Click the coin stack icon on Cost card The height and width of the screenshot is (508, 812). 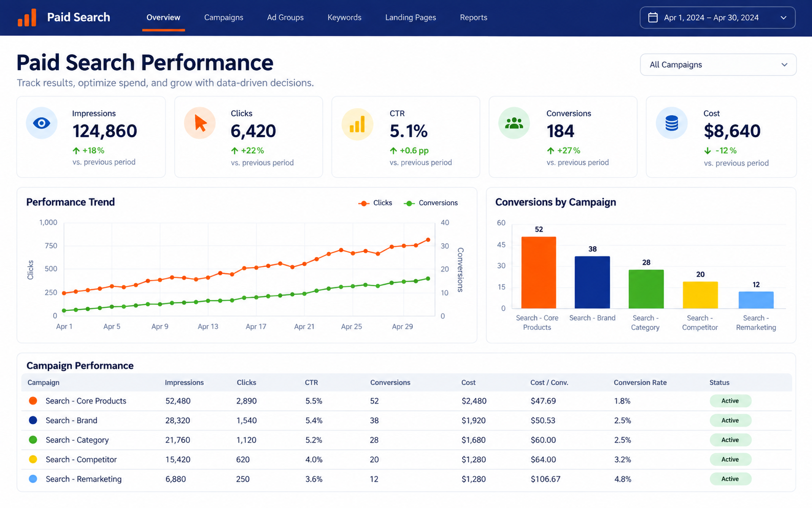click(672, 123)
